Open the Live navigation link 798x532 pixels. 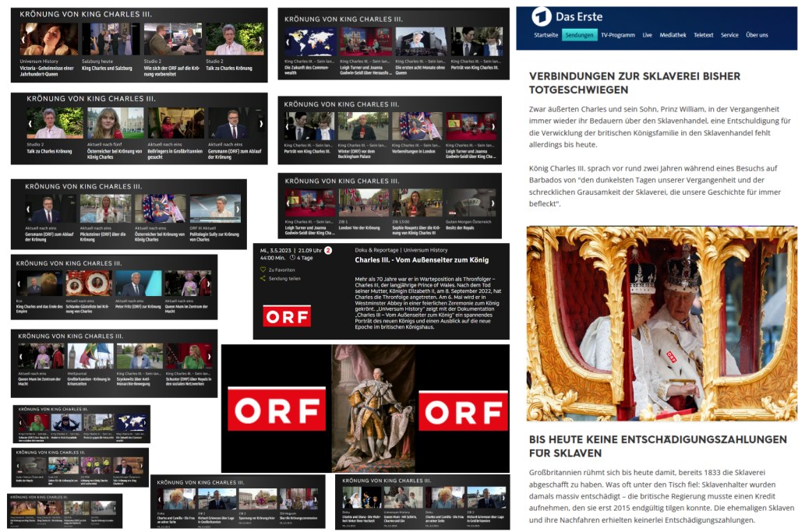647,35
